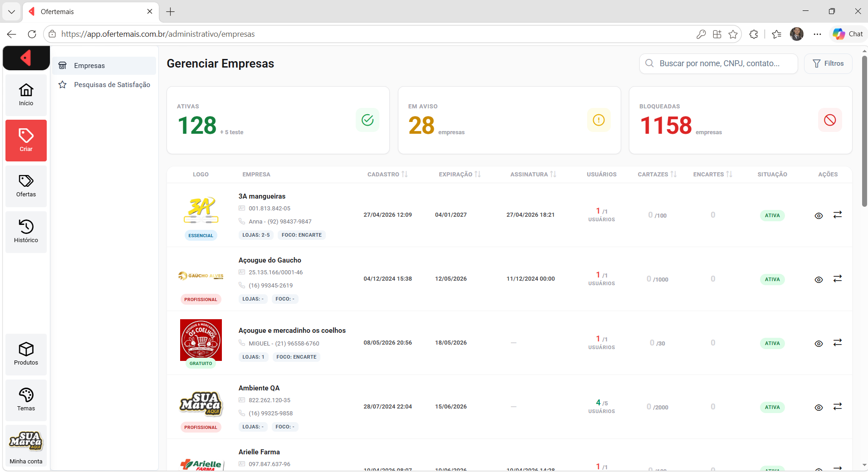Click swap arrows for 3A mangueiras
This screenshot has height=472, width=868.
pos(838,214)
